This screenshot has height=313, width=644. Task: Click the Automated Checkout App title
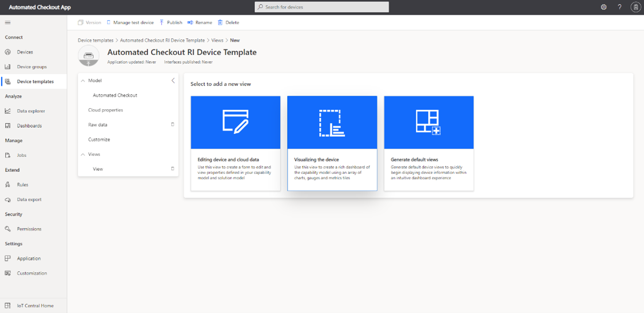(x=40, y=7)
